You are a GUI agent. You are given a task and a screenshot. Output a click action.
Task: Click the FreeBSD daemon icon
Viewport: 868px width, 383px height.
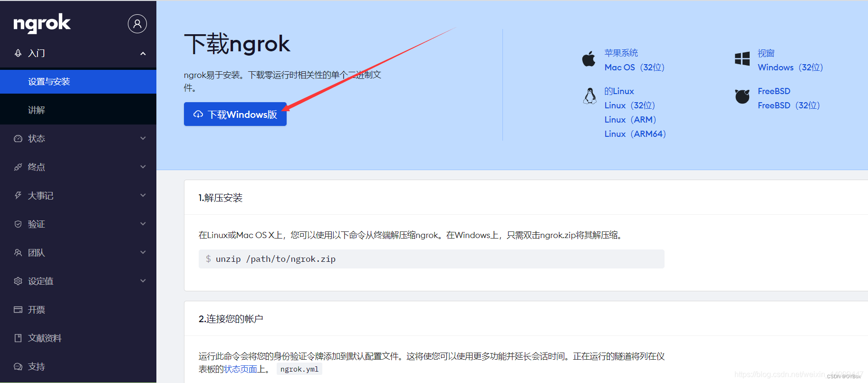point(742,96)
